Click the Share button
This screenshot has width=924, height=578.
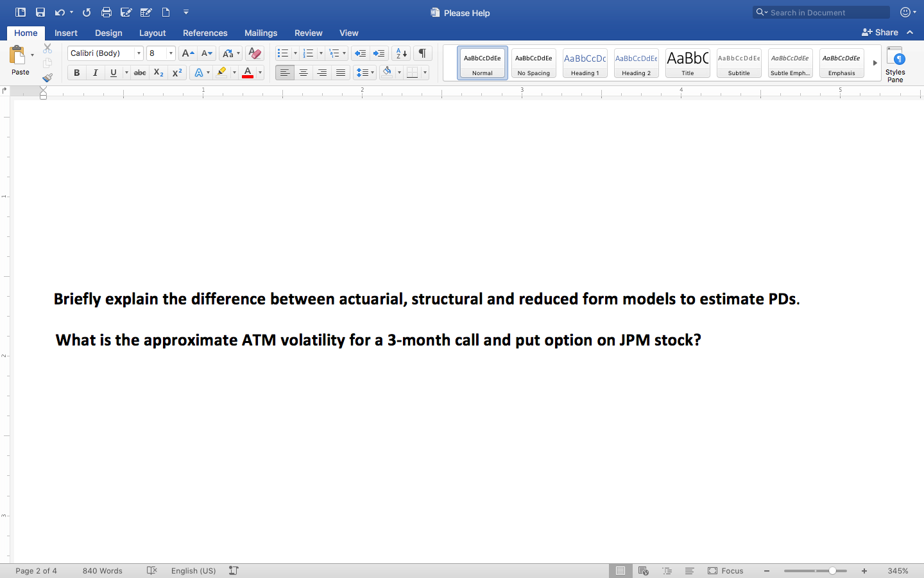coord(880,32)
